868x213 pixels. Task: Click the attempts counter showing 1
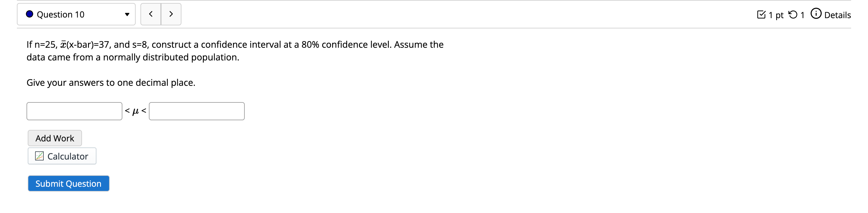click(803, 15)
